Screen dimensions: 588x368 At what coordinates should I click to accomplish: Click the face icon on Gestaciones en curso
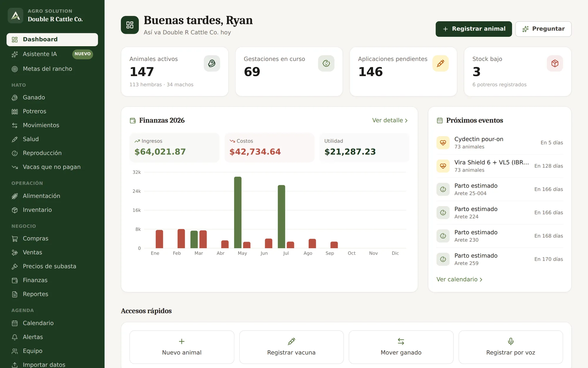326,63
